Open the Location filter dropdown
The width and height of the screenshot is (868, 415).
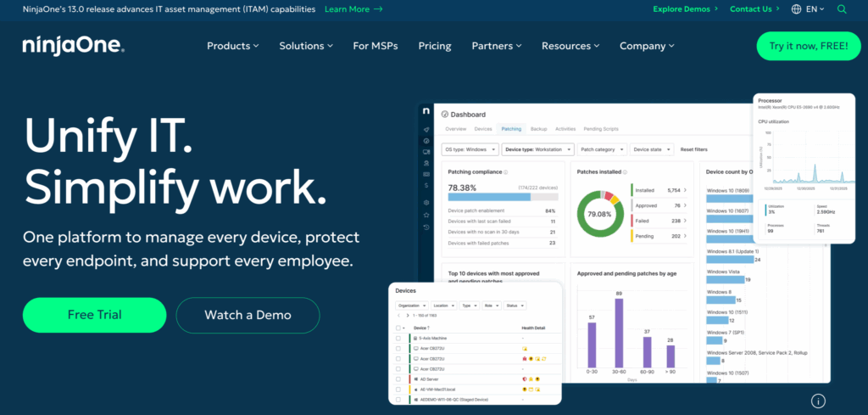click(444, 306)
